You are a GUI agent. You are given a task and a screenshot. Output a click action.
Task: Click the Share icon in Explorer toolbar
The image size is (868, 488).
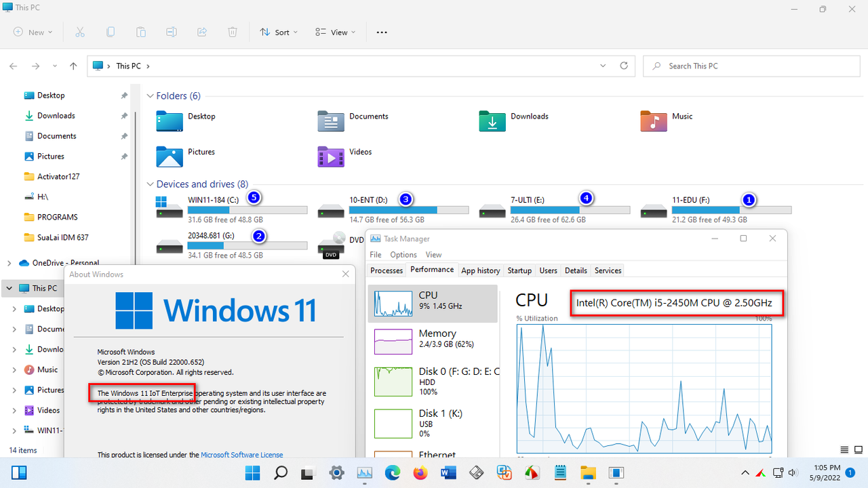tap(202, 32)
